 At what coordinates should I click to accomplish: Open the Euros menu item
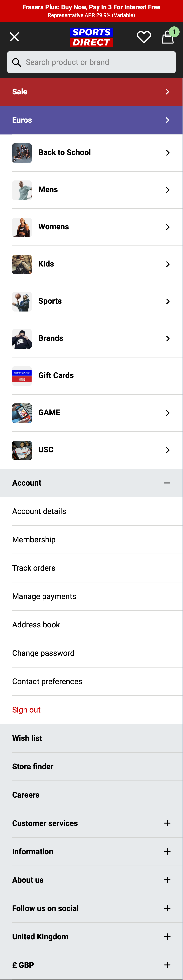click(x=91, y=120)
